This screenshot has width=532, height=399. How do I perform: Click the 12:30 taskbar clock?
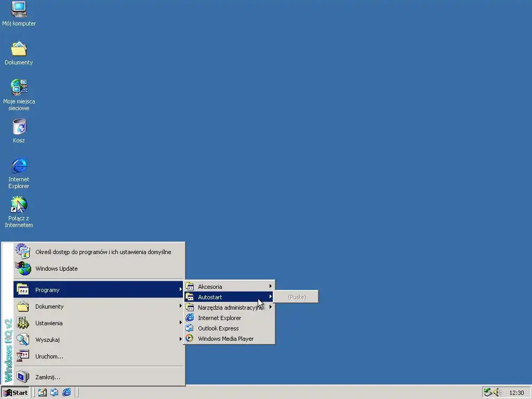[x=517, y=393]
